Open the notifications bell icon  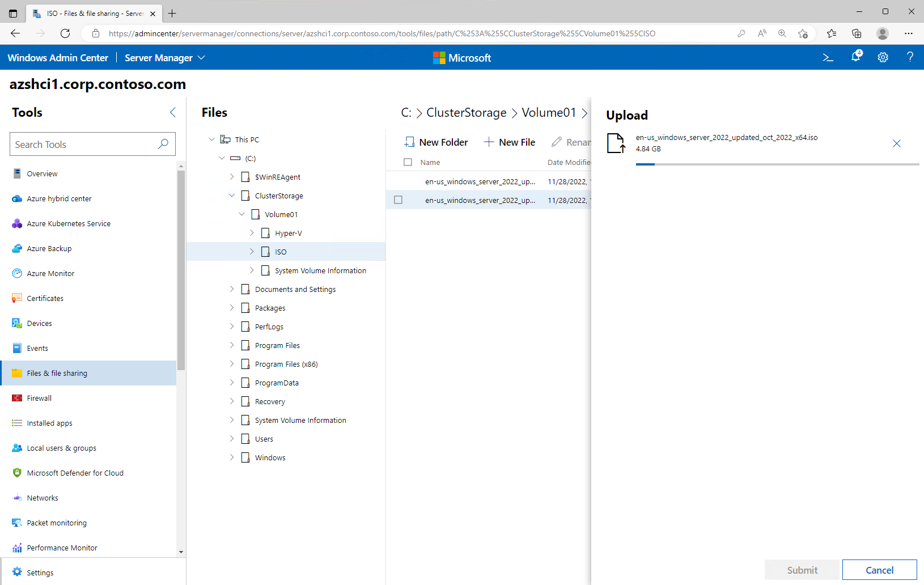click(x=856, y=57)
